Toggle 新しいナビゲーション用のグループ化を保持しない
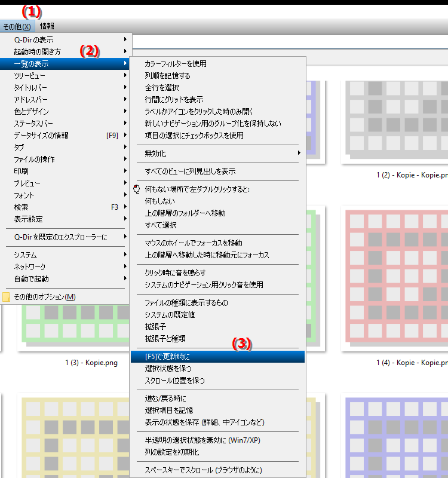Image resolution: width=448 pixels, height=478 pixels. [217, 123]
